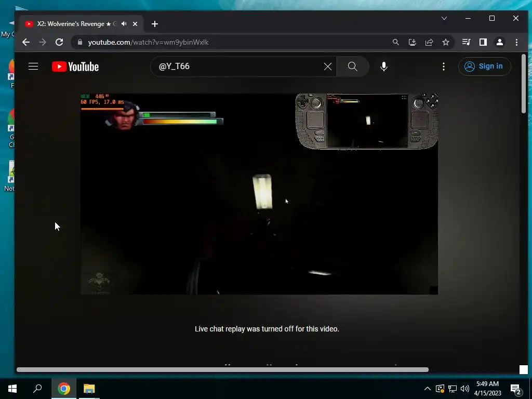
Task: Open Chrome media controls
Action: [x=466, y=42]
